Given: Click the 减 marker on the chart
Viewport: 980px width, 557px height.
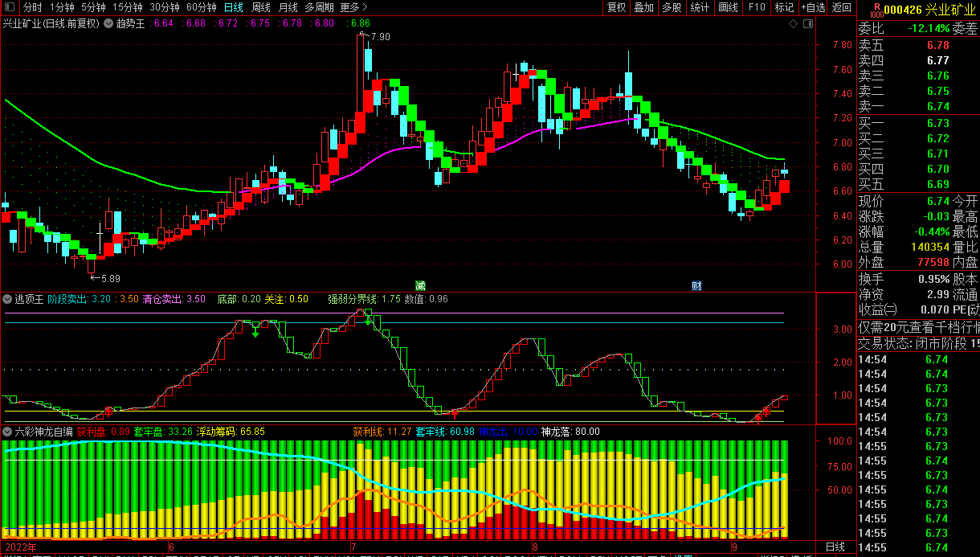Looking at the screenshot, I should pyautogui.click(x=420, y=286).
